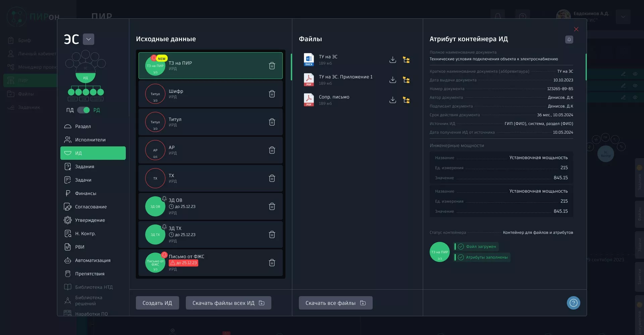644x335 pixels.
Task: Go to the Финансы section
Action: (86, 193)
